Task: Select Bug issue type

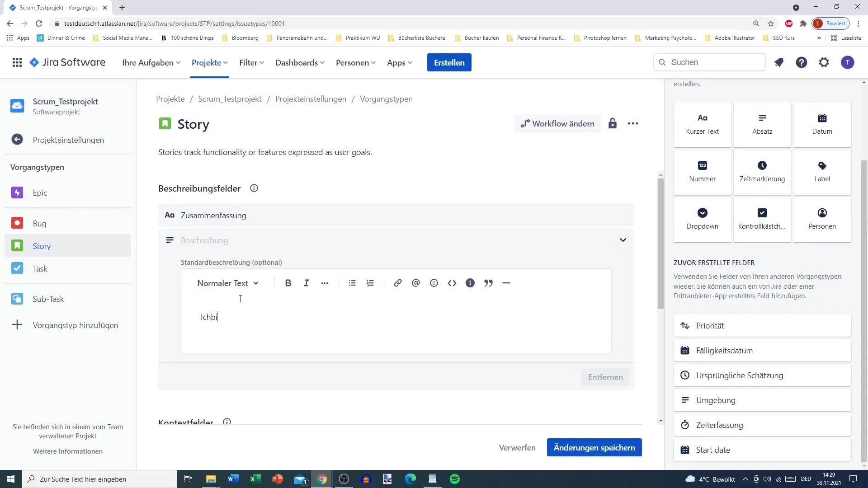Action: coord(68,223)
